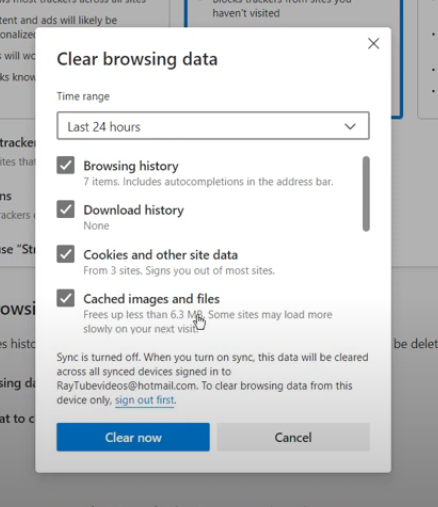
Task: Click the Clear now button
Action: 133,437
